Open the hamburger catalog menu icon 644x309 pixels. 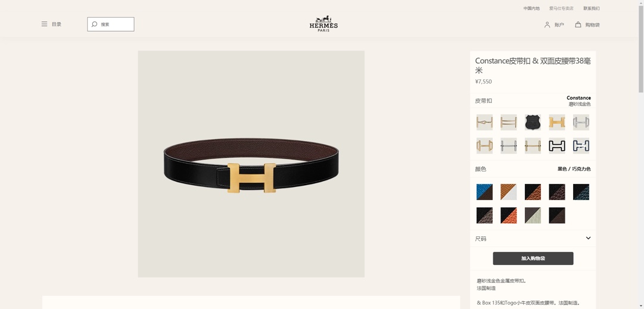(44, 24)
